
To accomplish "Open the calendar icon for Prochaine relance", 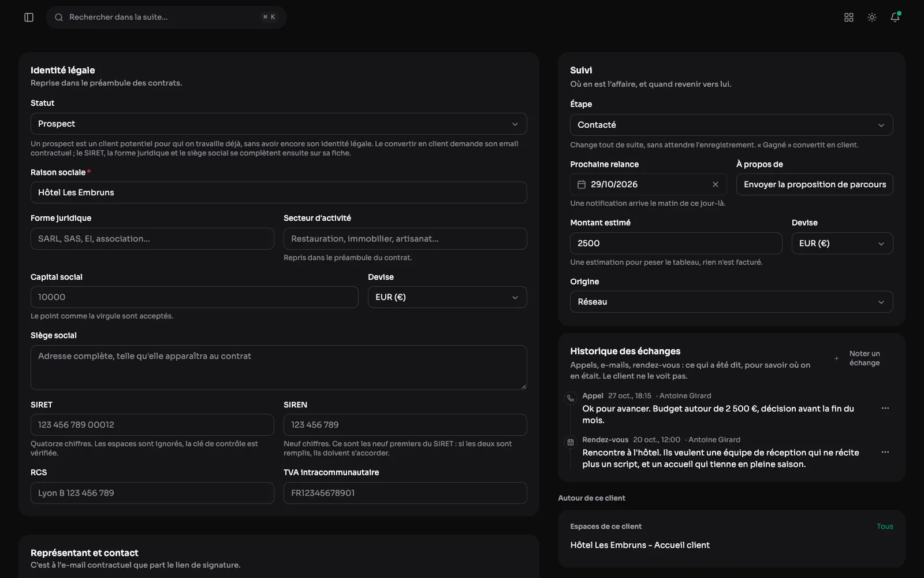I will [x=582, y=184].
